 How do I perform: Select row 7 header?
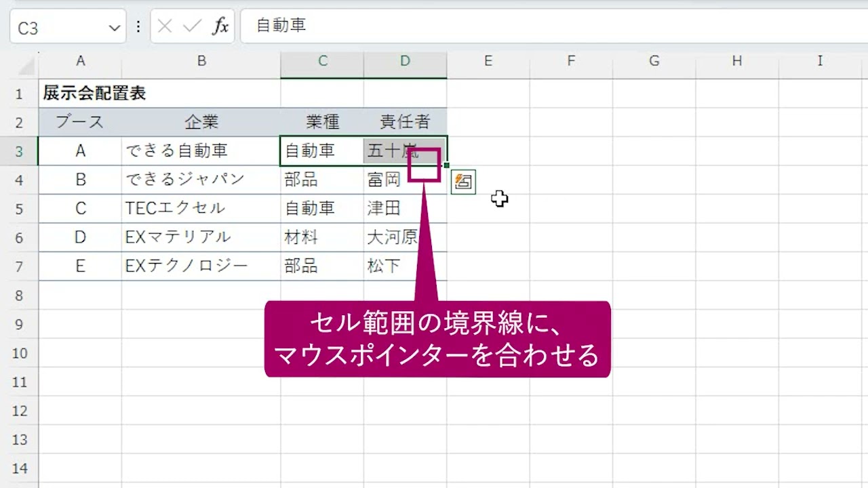(19, 266)
